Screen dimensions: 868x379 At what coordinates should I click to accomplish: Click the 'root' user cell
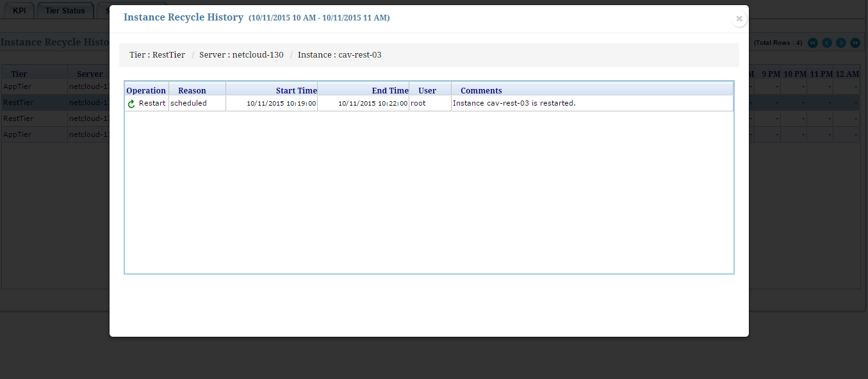pos(430,103)
